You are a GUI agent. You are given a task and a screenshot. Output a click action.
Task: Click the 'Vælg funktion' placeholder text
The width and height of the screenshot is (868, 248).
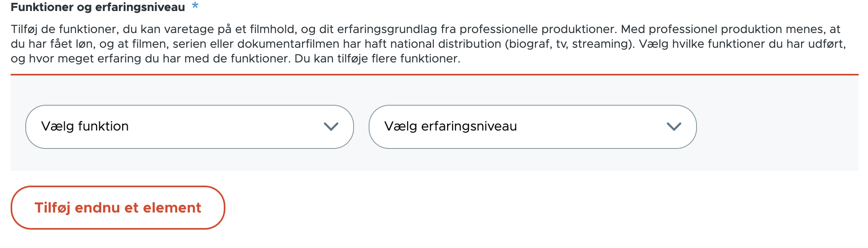point(85,126)
